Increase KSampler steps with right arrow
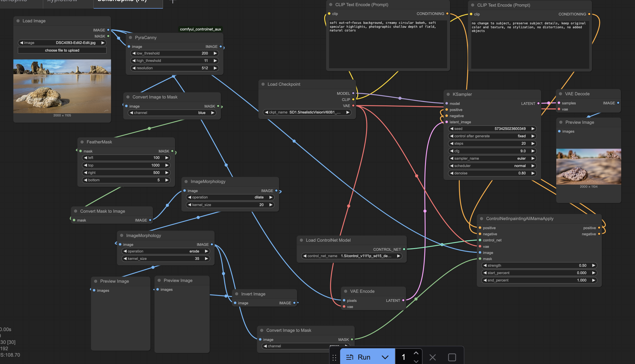The width and height of the screenshot is (635, 364). 533,143
